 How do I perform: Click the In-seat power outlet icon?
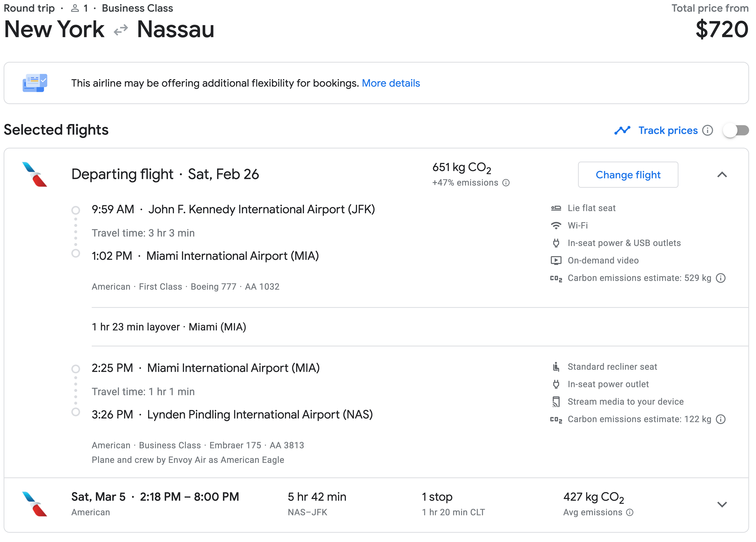(x=556, y=384)
